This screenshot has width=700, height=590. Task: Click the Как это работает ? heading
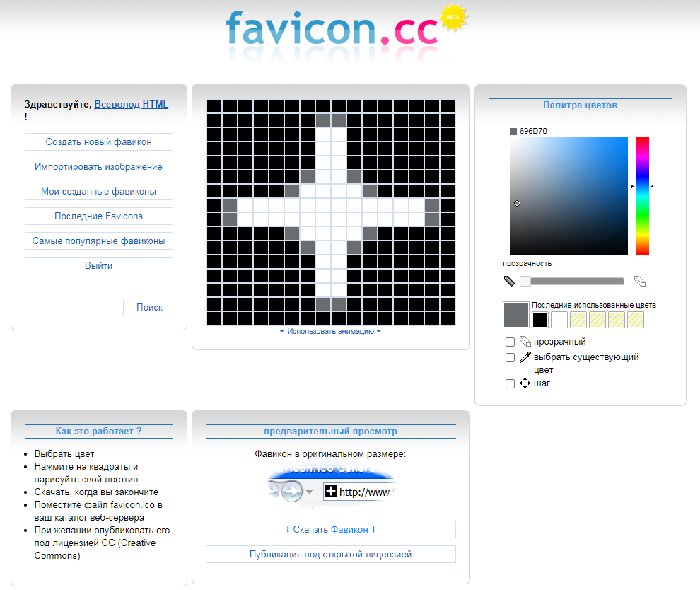point(99,431)
